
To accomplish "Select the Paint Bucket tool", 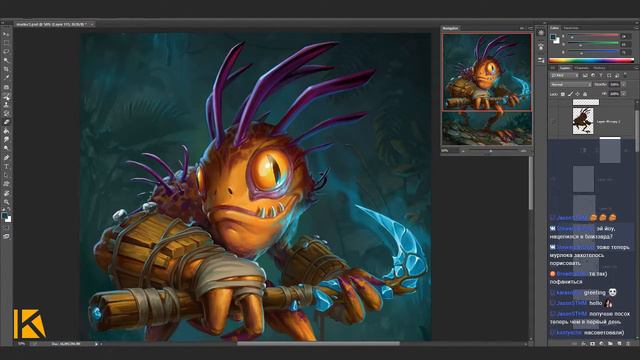I will (6, 131).
